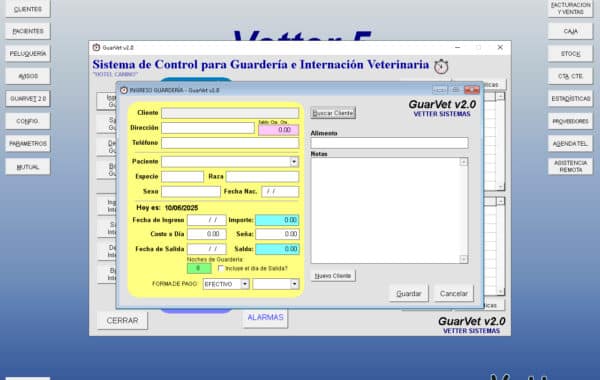600x380 pixels.
Task: Click the up arrow of the Notas scrollbar
Action: (x=463, y=162)
